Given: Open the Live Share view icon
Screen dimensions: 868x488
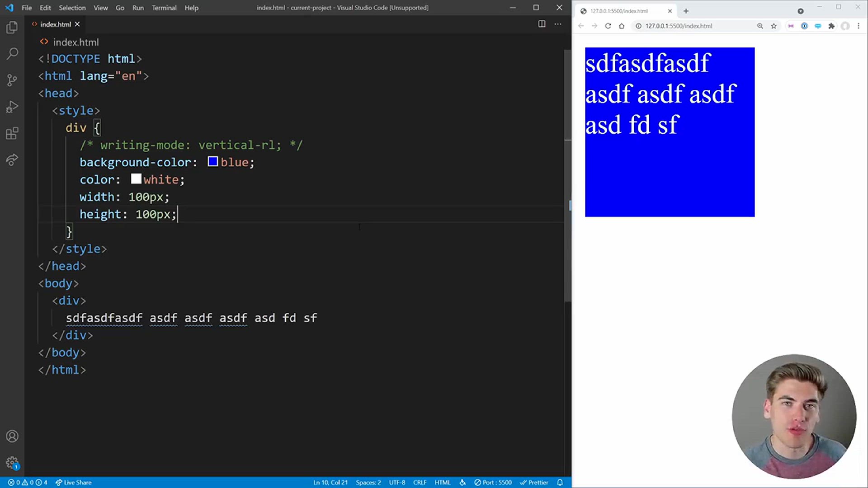Looking at the screenshot, I should pos(12,160).
